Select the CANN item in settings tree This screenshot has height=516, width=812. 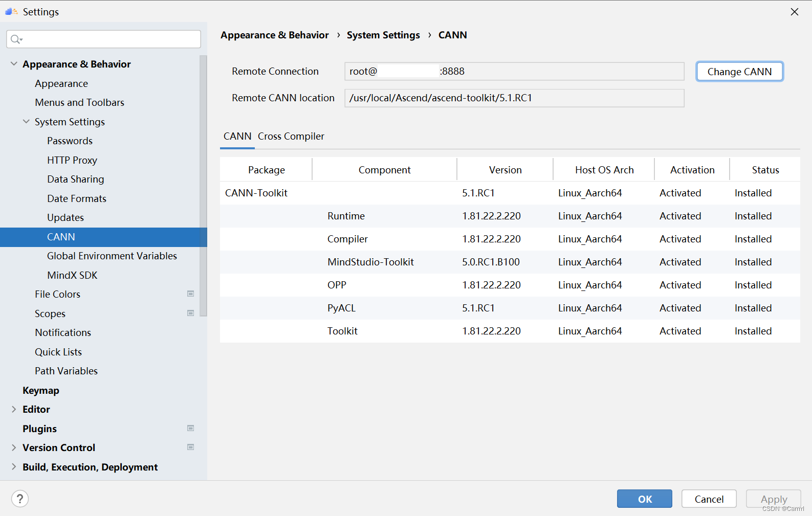coord(103,237)
